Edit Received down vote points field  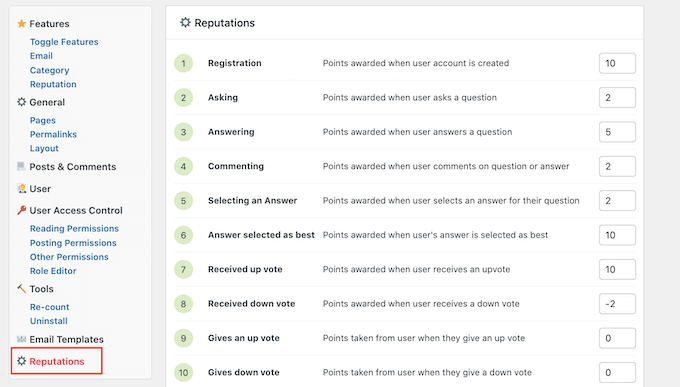(617, 304)
